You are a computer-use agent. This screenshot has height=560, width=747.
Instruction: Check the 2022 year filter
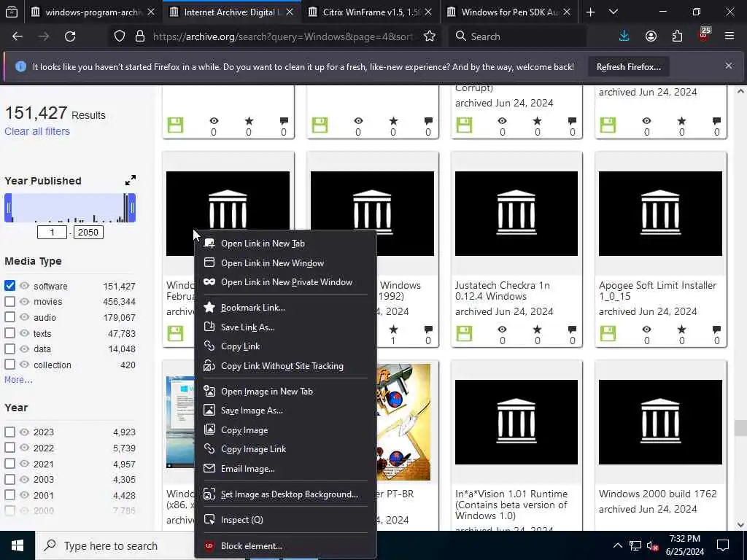[9, 448]
